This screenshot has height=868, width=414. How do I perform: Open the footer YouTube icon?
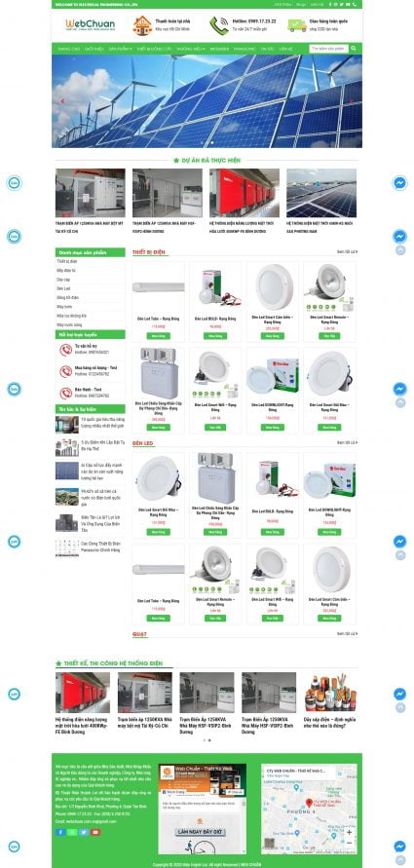(x=95, y=832)
